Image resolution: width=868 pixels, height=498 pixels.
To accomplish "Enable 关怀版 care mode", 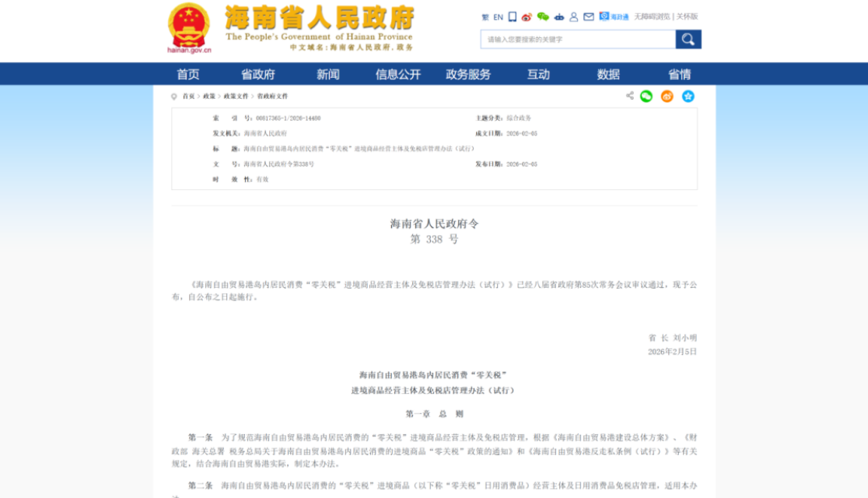I will (688, 16).
